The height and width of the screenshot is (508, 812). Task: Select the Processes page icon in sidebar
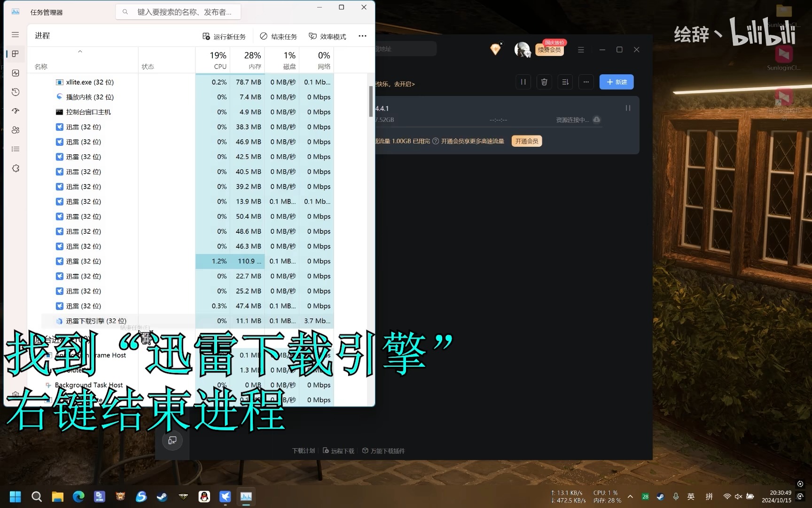(x=15, y=54)
